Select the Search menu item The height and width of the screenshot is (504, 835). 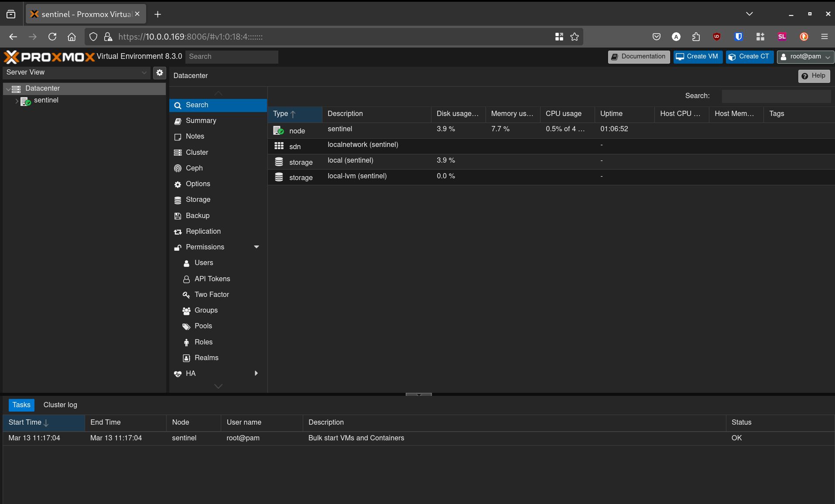coord(218,105)
